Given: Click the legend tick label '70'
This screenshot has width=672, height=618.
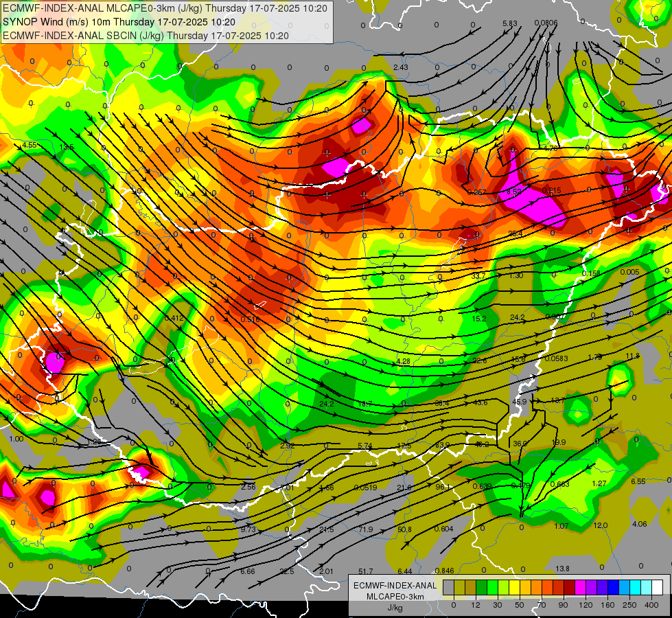Looking at the screenshot, I should click(x=542, y=605).
